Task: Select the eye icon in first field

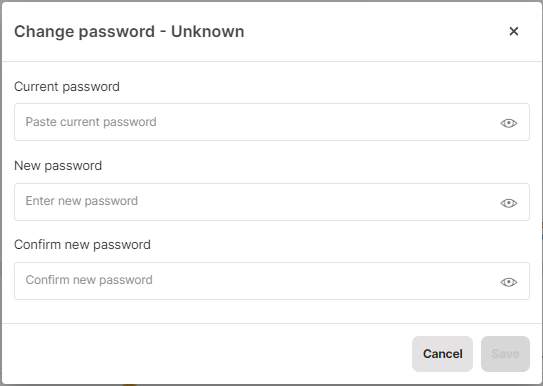Action: (x=508, y=123)
